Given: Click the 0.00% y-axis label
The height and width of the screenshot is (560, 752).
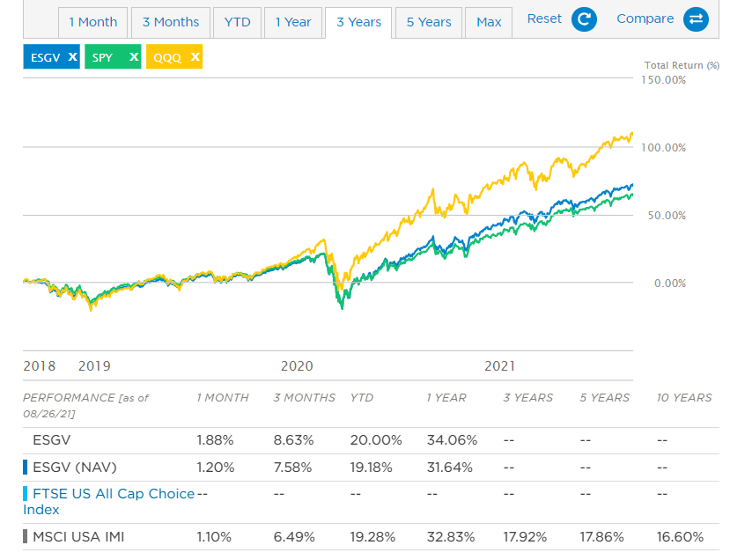Looking at the screenshot, I should (x=670, y=284).
